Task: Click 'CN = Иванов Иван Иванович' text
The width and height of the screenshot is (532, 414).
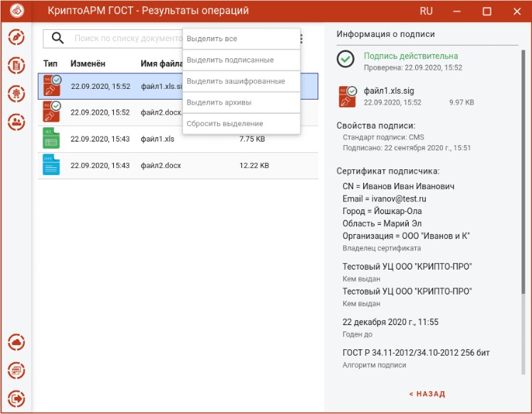Action: (398, 186)
